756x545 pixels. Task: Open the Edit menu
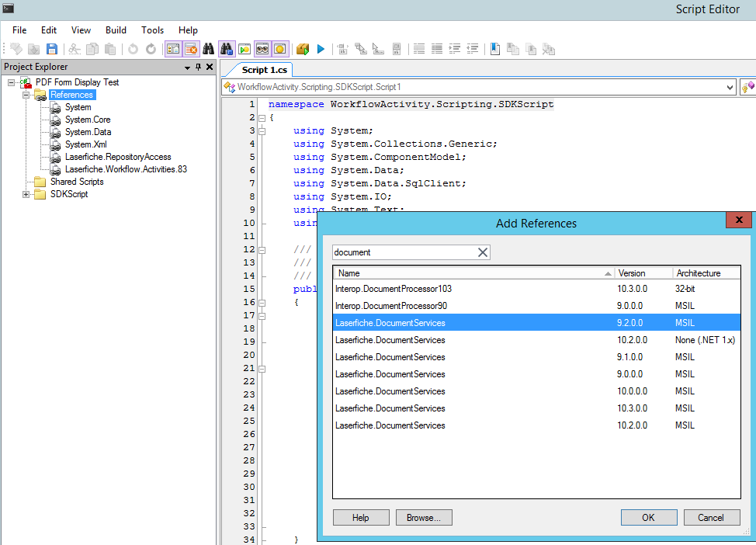pos(49,30)
